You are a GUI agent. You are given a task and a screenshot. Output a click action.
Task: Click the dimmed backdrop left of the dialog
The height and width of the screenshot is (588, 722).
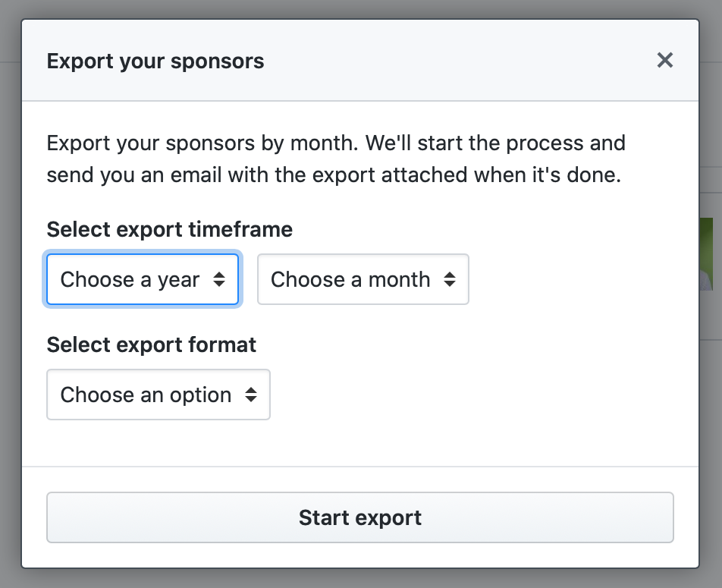pos(10,303)
